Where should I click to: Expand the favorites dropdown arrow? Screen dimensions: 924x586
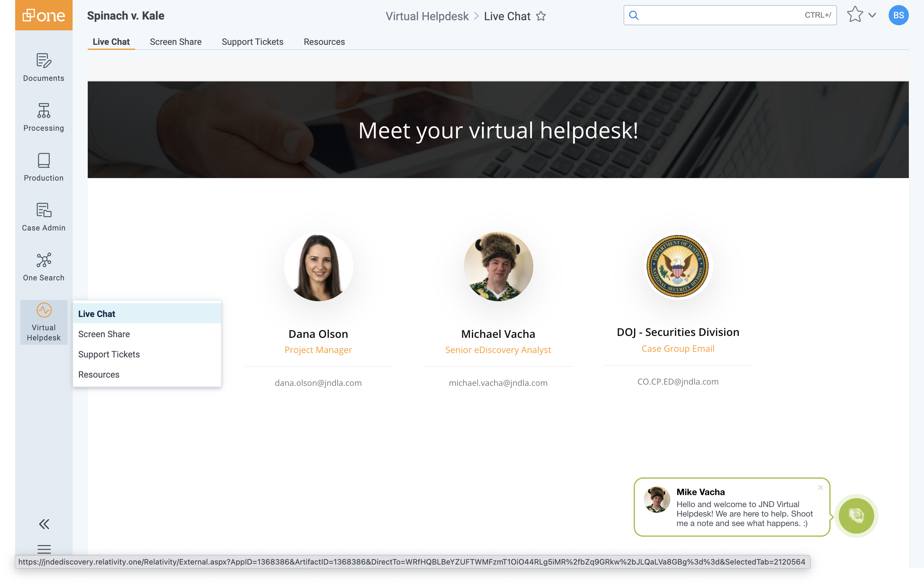pyautogui.click(x=872, y=15)
